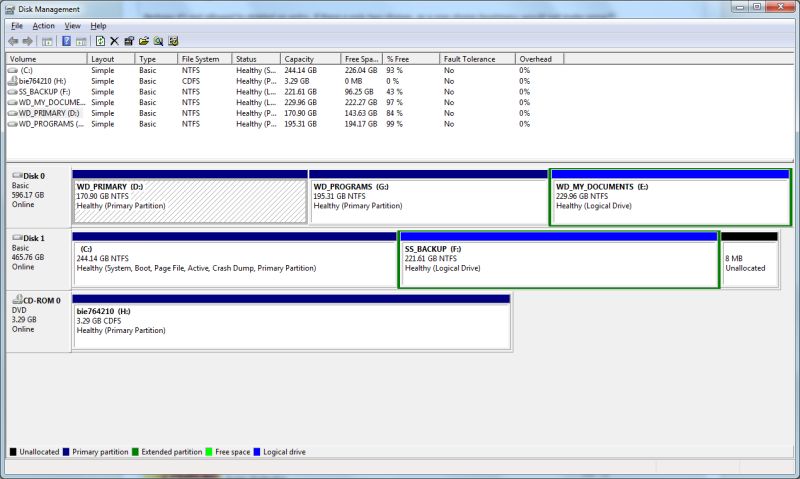Toggle the action pane toolbar icon

[x=81, y=41]
